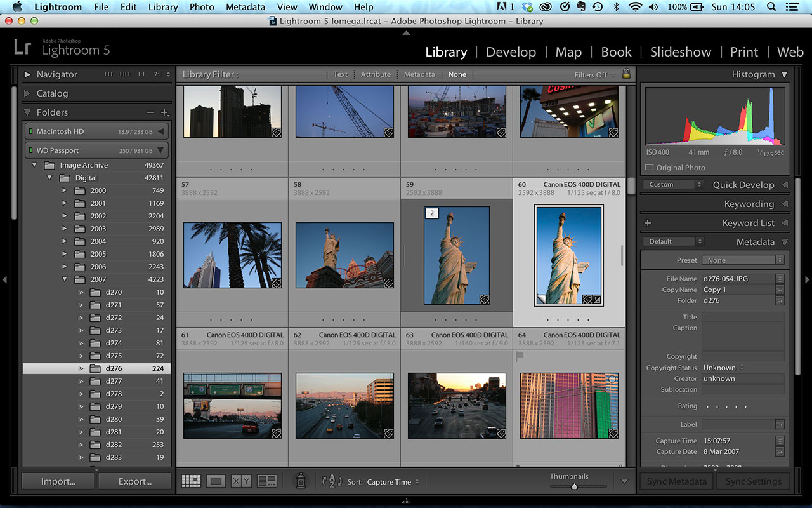Click the filter lock icon

click(626, 74)
